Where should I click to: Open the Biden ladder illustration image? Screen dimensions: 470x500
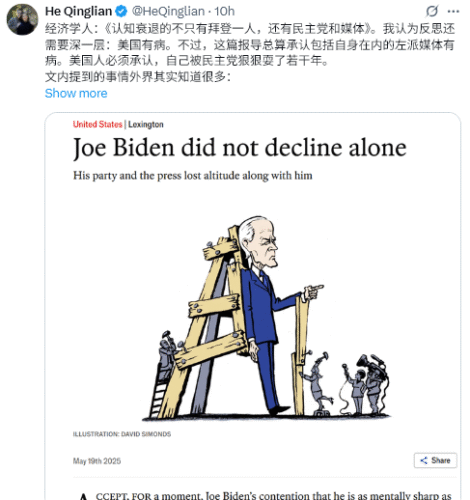266,318
